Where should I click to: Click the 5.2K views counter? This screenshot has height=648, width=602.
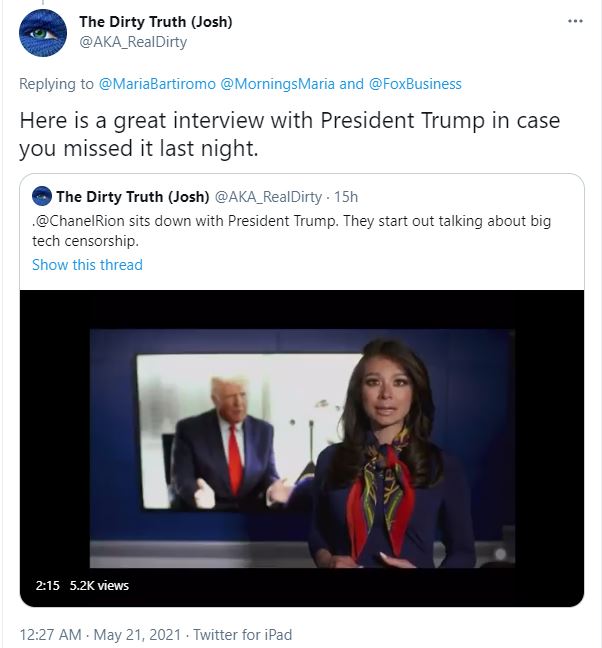(99, 586)
